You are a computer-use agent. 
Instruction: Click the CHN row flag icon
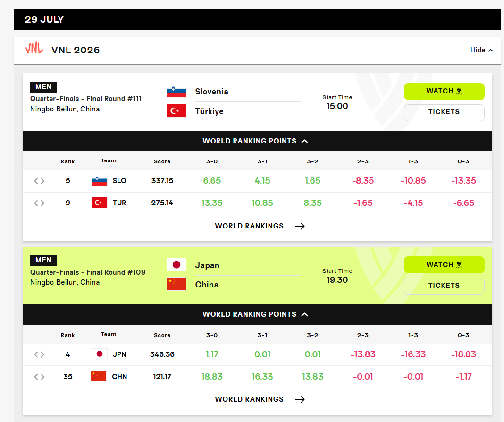click(99, 376)
